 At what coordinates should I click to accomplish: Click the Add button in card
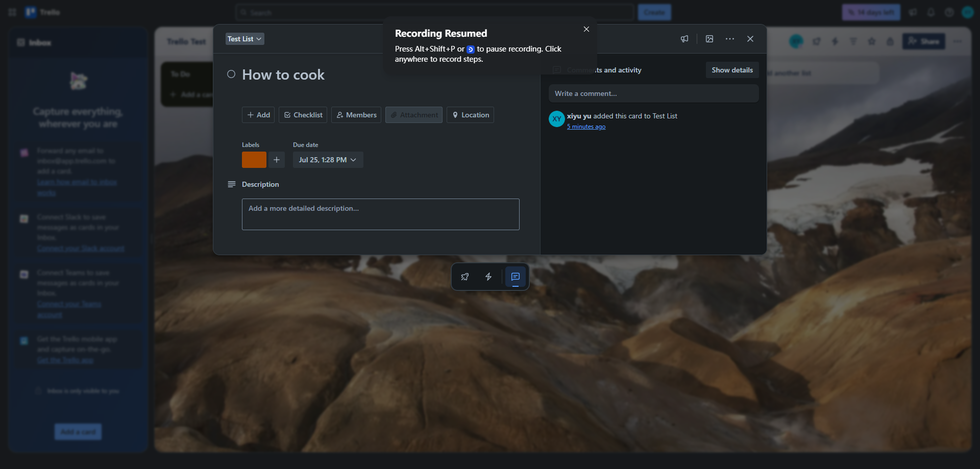pyautogui.click(x=258, y=115)
